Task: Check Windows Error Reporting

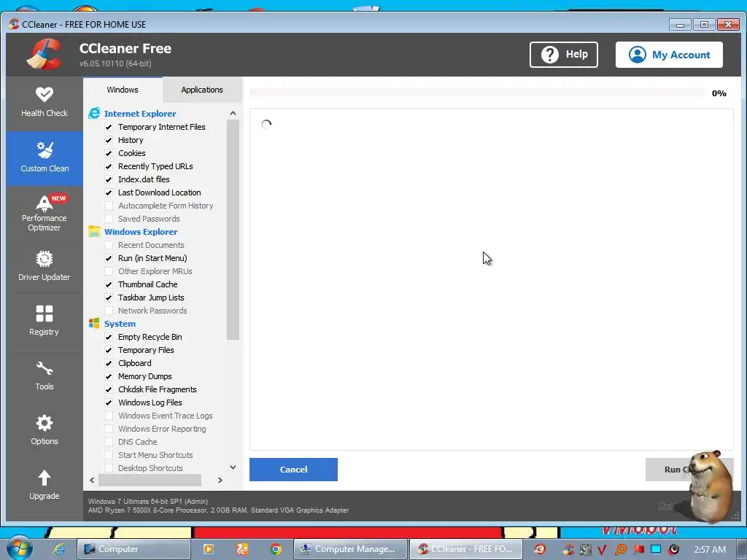Action: [109, 429]
